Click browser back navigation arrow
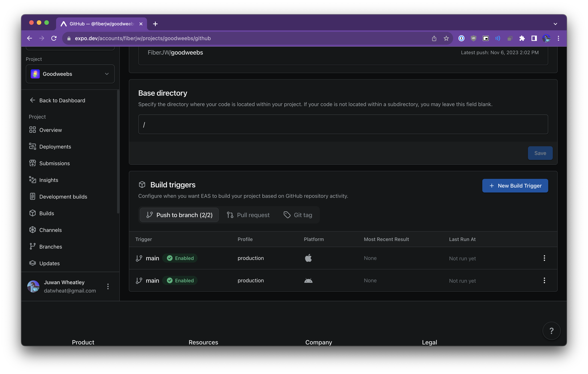 click(30, 38)
